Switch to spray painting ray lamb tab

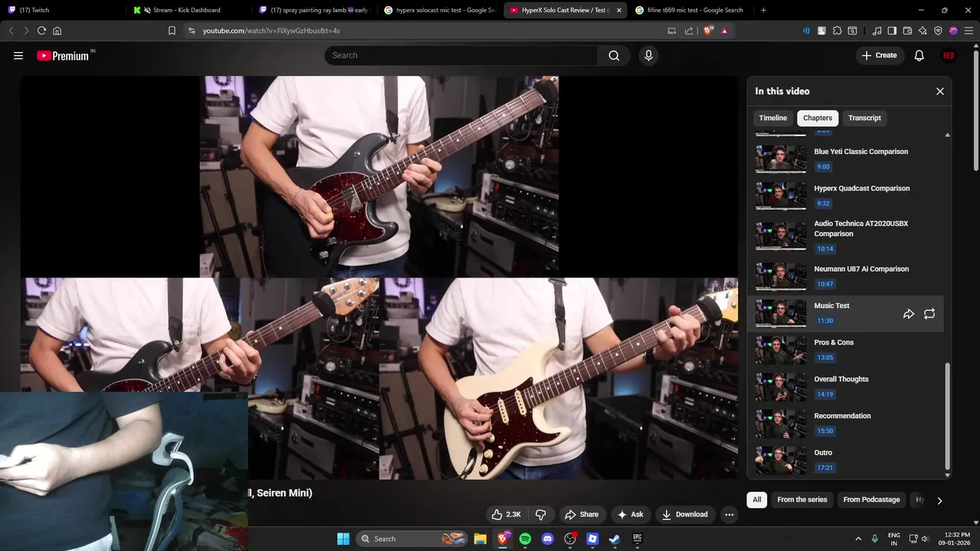[314, 10]
